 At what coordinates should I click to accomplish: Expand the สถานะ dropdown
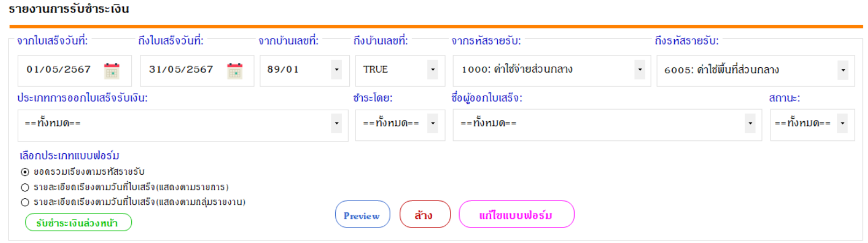pos(842,123)
